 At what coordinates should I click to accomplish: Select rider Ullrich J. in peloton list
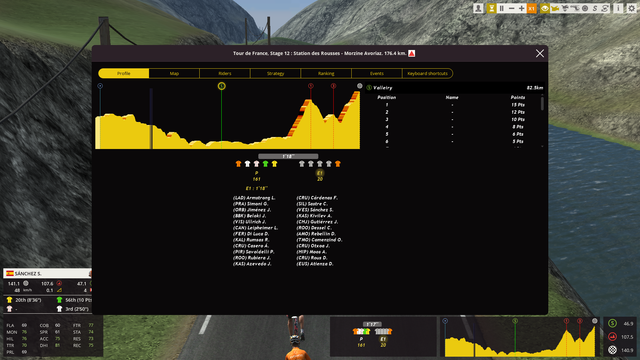tap(249, 222)
